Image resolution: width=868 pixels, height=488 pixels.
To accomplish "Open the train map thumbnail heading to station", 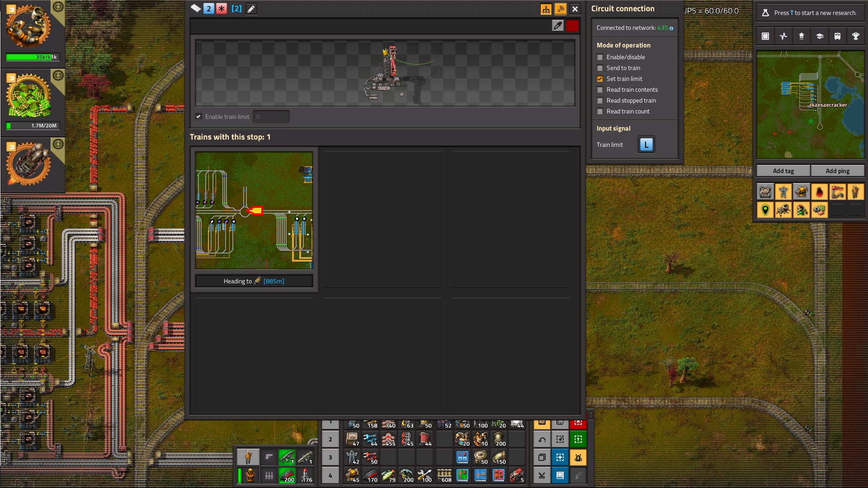I will (254, 211).
